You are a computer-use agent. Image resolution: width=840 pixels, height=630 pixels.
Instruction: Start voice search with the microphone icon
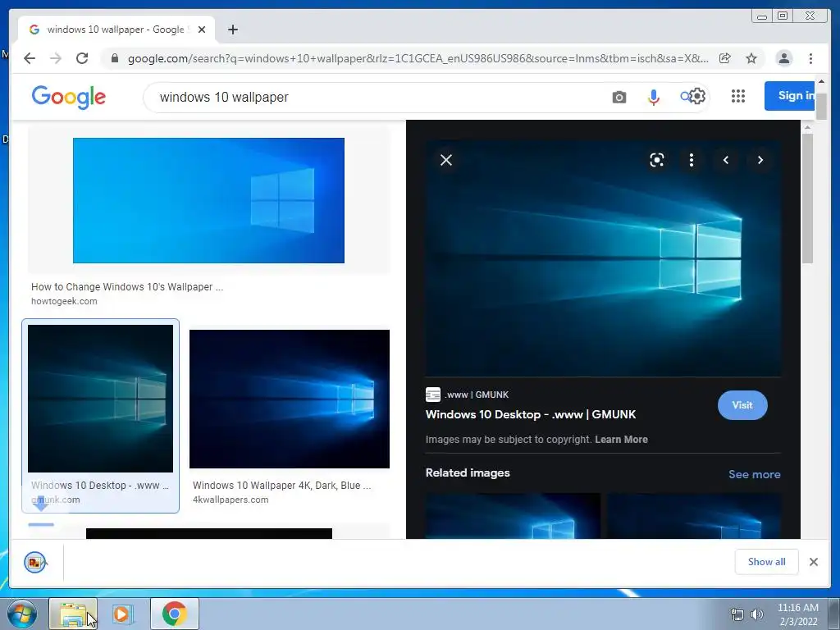(x=654, y=97)
